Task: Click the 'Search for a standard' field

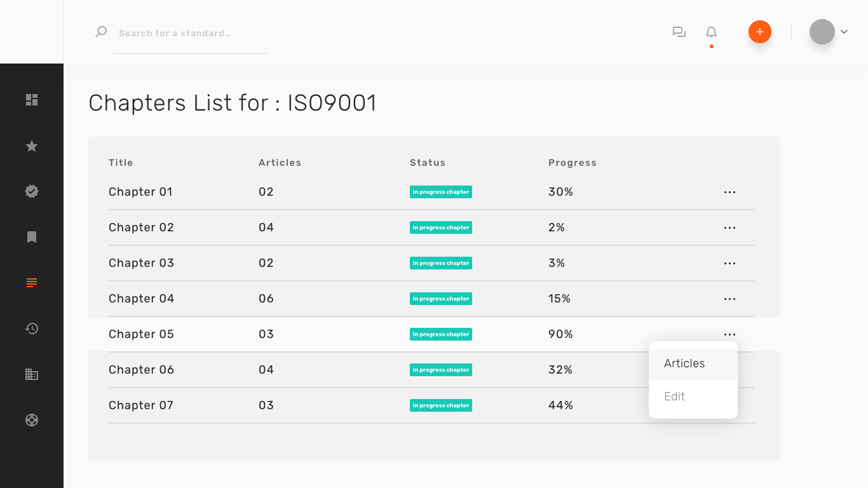Action: 189,33
